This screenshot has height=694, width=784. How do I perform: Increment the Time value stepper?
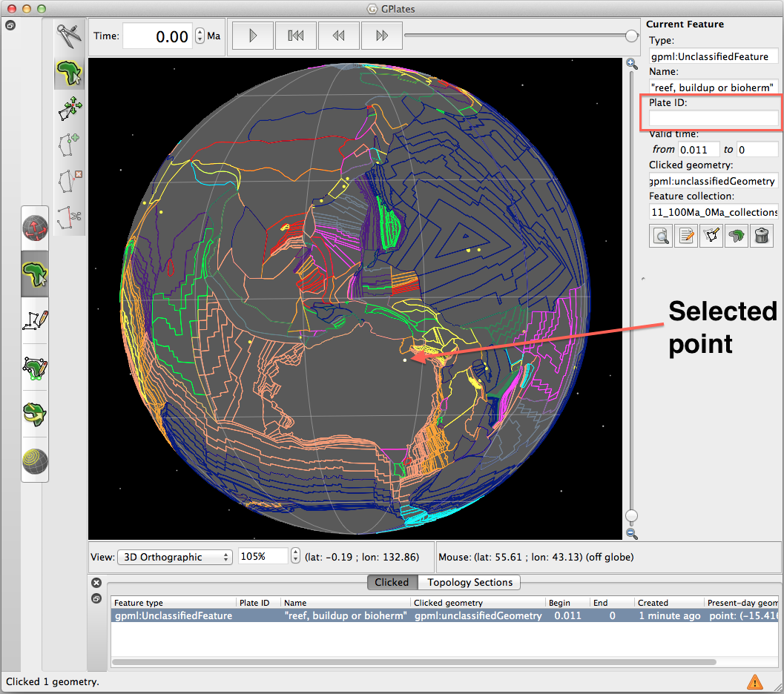click(x=200, y=32)
